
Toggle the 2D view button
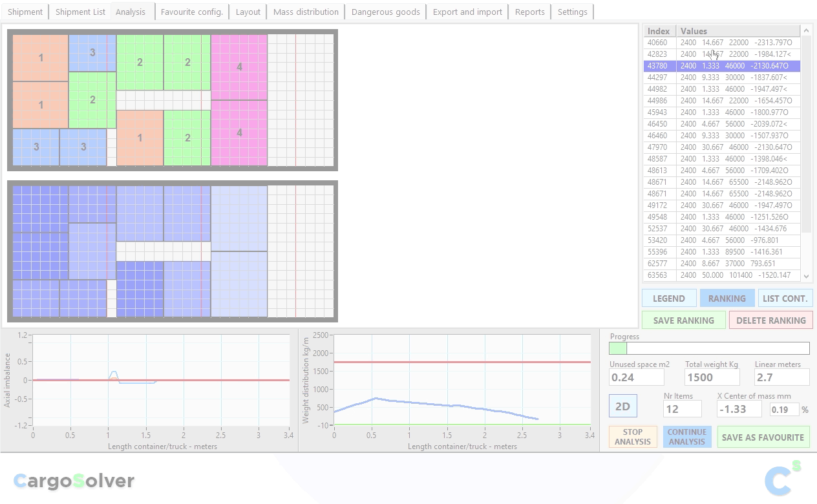tap(622, 406)
